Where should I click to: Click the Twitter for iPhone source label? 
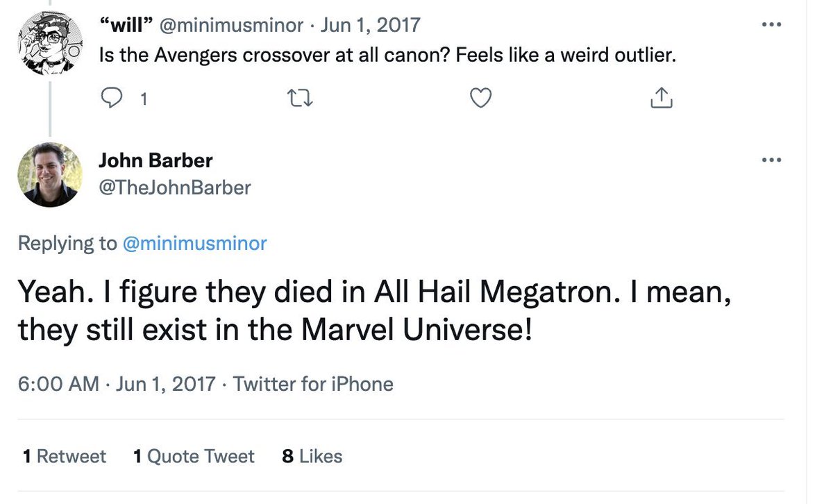coord(313,384)
